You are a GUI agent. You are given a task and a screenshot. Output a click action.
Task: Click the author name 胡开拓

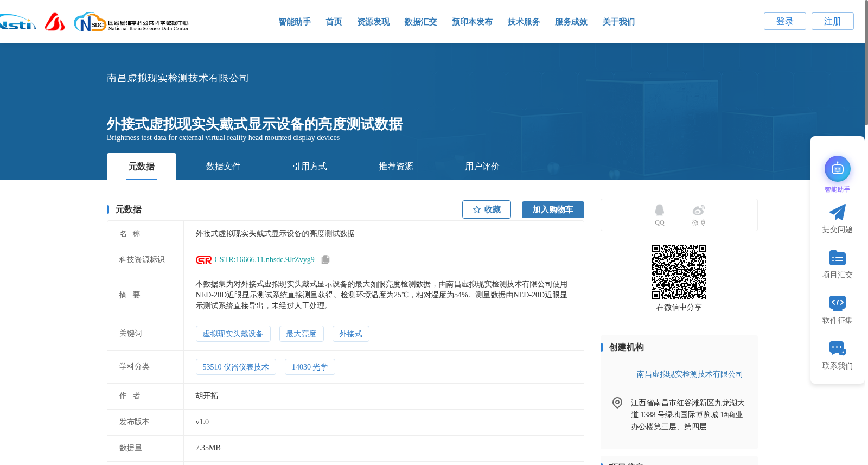point(207,396)
